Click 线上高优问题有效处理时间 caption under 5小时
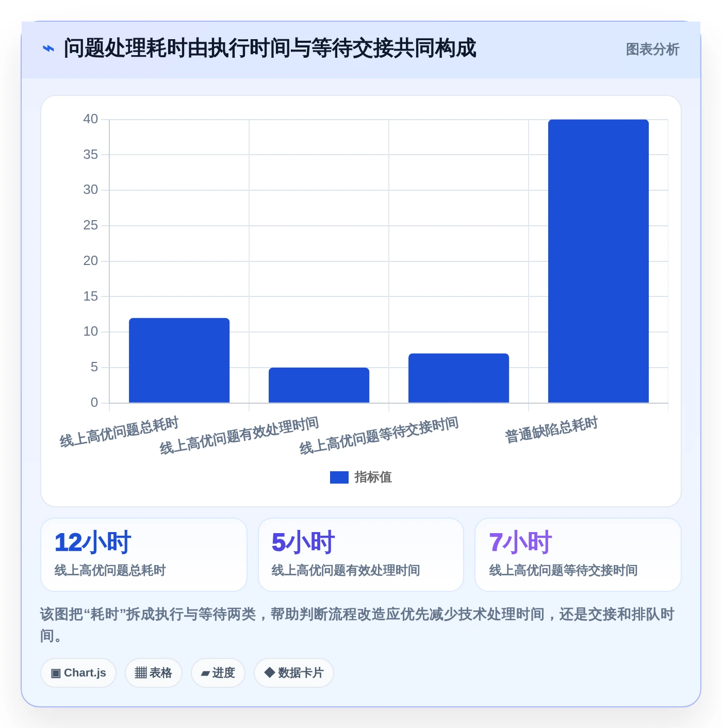This screenshot has width=722, height=728. (346, 570)
